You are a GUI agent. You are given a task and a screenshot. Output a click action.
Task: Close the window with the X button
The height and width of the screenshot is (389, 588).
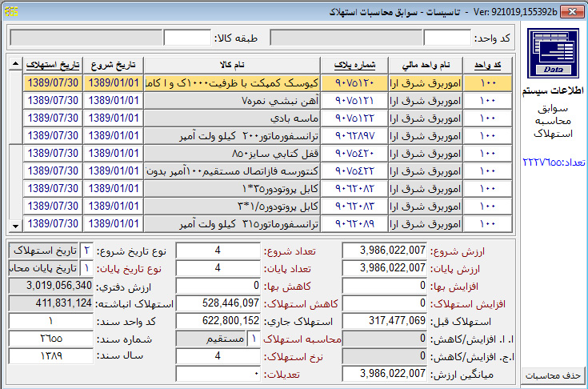(572, 12)
